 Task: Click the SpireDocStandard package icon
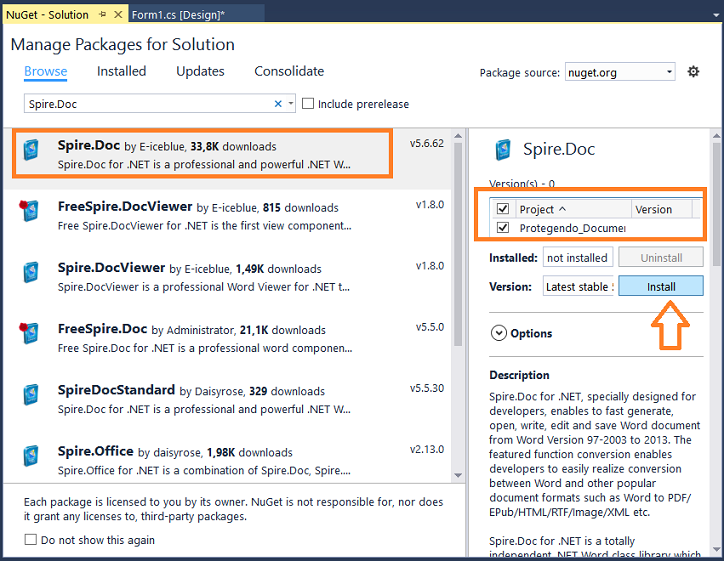pos(31,394)
